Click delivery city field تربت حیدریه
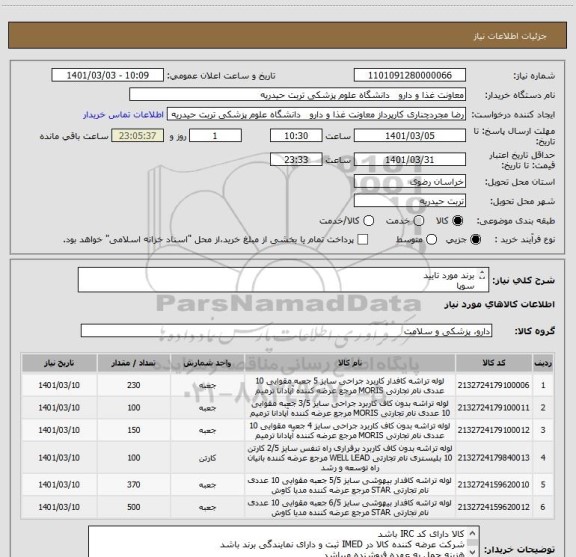 click(x=410, y=201)
